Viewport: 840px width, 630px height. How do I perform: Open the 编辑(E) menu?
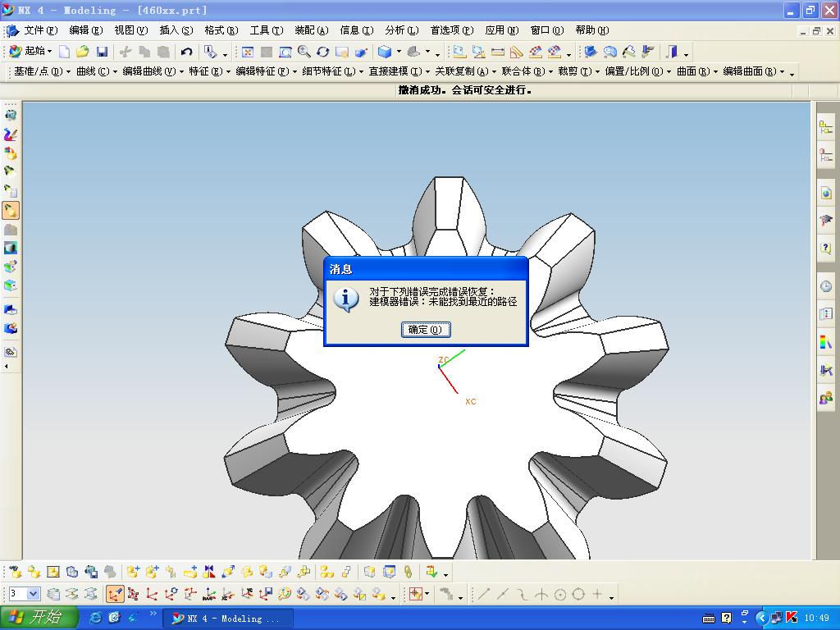(85, 30)
